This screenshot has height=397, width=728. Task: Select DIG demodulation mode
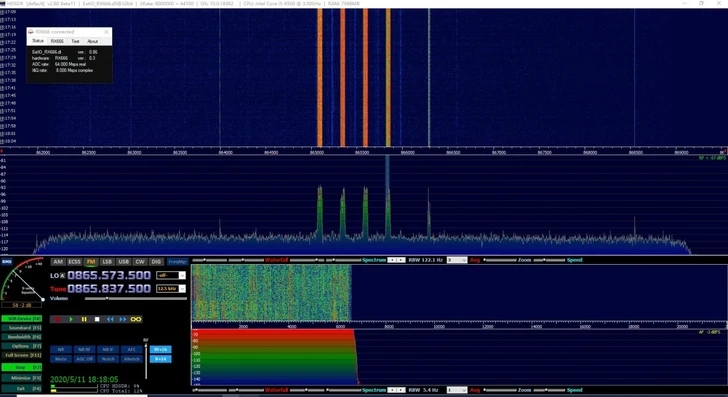tap(156, 262)
